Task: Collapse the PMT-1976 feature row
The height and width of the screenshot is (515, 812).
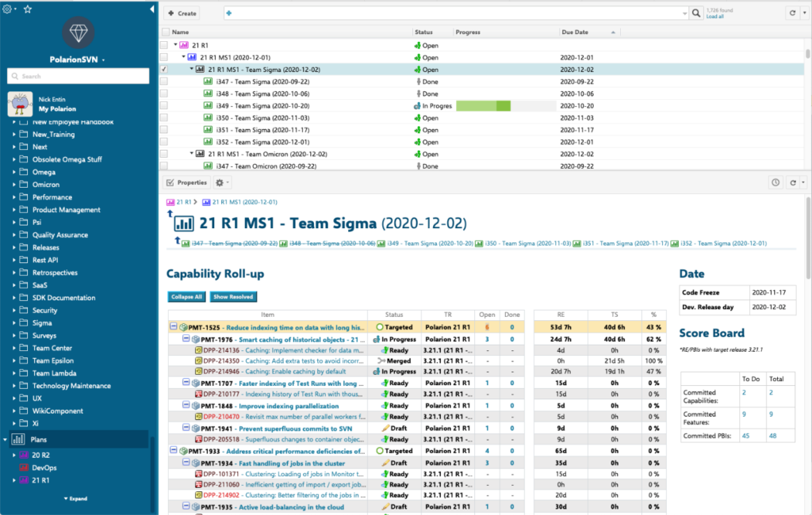Action: coord(186,338)
